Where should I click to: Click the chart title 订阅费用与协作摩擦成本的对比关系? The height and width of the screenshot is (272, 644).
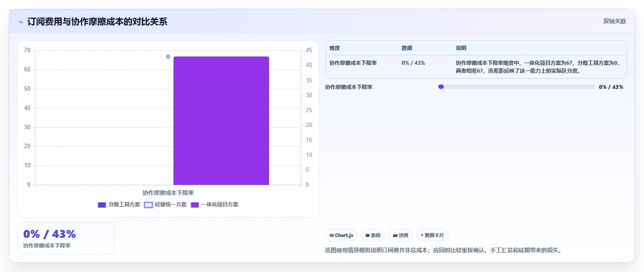click(x=97, y=21)
